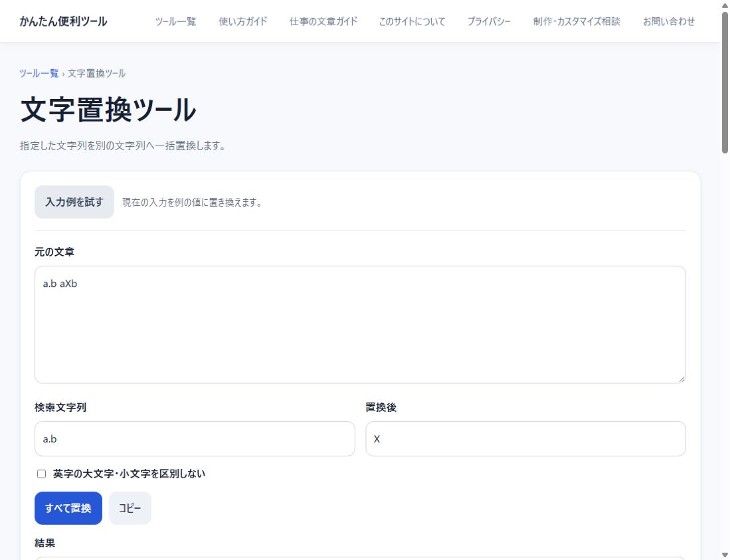Open the プライバシー nav item
The image size is (730, 560).
(489, 21)
